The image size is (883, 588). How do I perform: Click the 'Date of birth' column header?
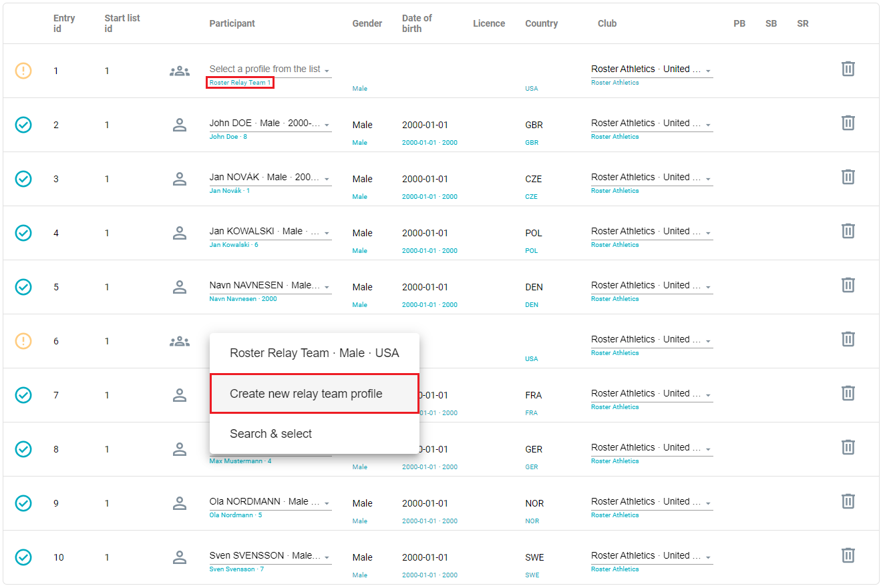pos(417,23)
